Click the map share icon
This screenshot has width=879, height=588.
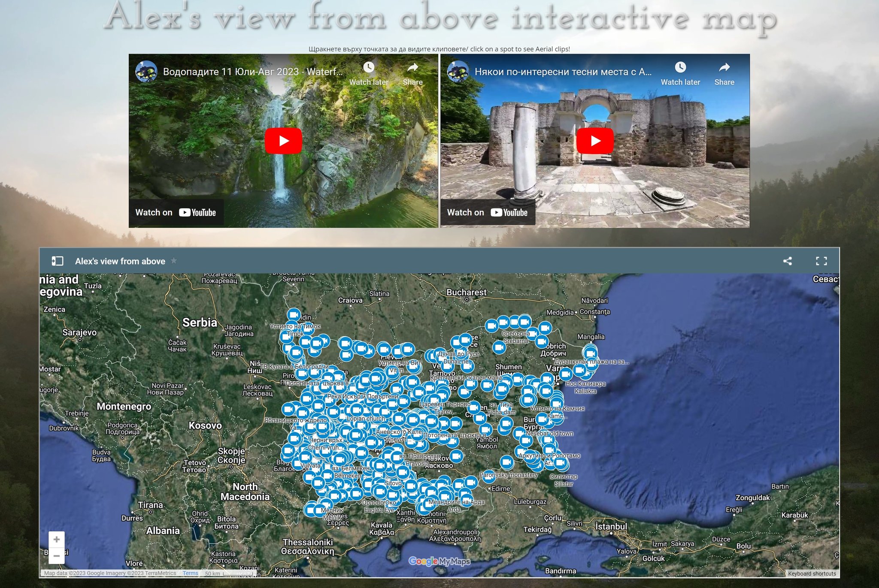787,261
